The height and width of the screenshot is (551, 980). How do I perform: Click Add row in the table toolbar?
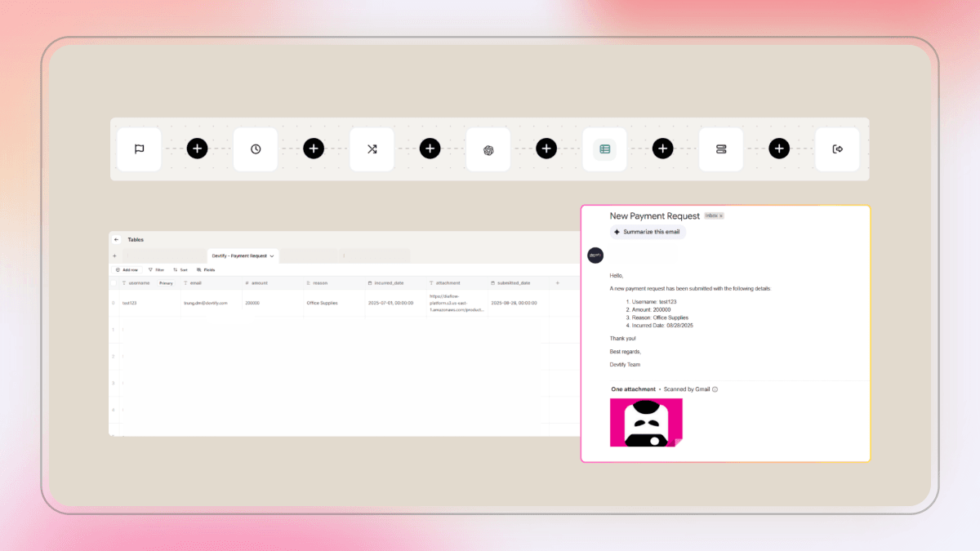pos(127,269)
